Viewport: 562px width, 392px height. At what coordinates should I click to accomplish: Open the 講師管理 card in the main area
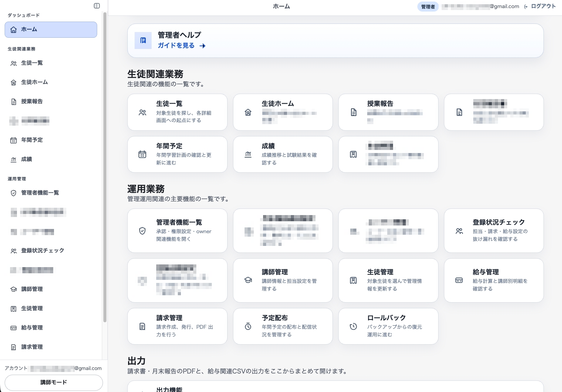click(x=283, y=280)
